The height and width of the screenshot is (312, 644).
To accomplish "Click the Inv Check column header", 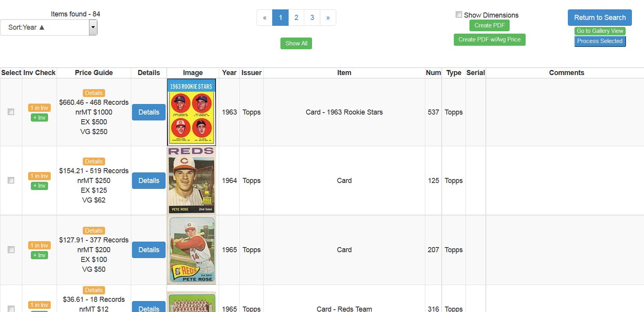I will 39,73.
